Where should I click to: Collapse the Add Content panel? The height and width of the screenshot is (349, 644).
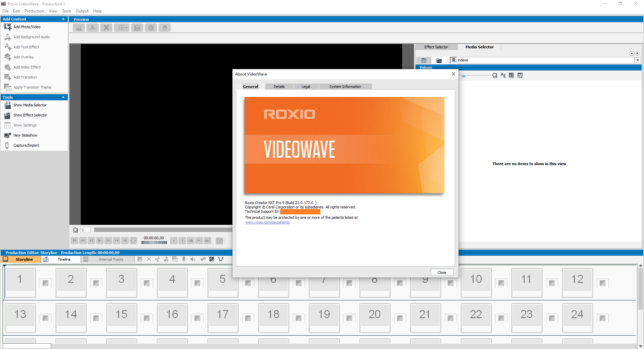click(x=63, y=19)
